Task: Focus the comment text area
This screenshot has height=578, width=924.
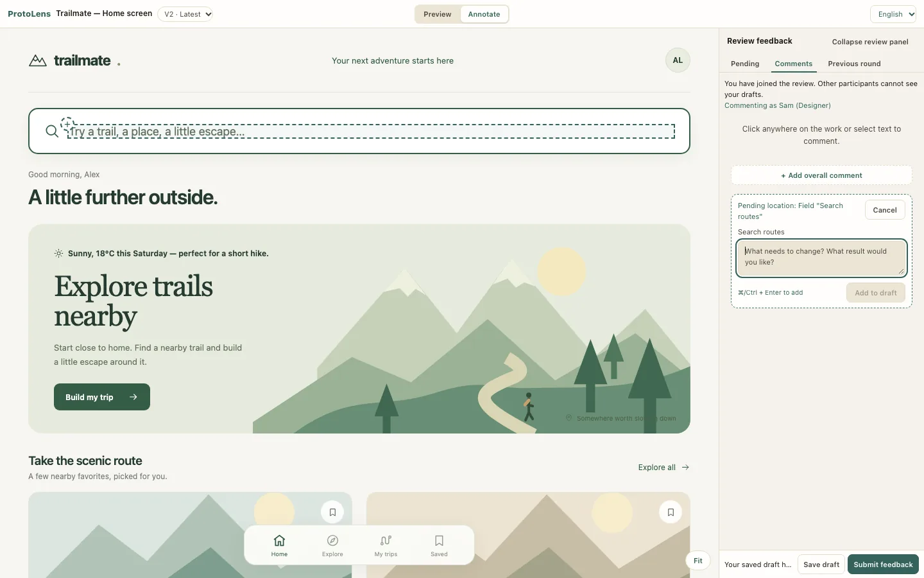Action: coord(821,258)
